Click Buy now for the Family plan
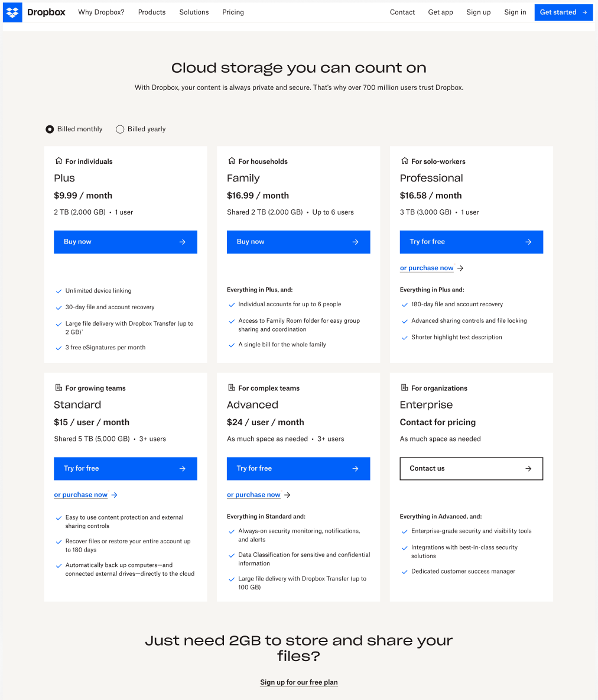 pyautogui.click(x=298, y=242)
